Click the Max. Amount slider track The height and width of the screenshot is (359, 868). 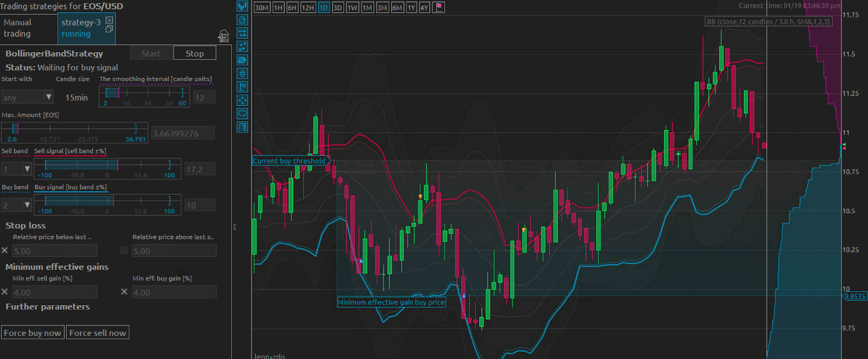point(75,129)
